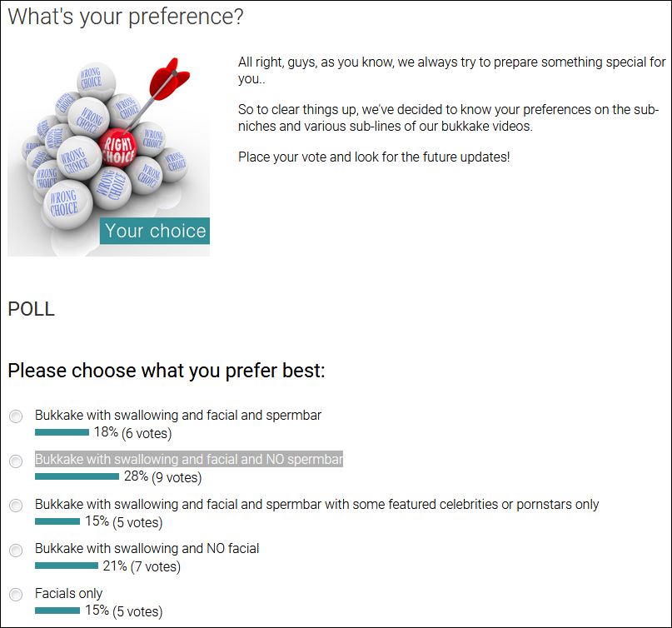Select the first poll option radio button
The width and height of the screenshot is (672, 628).
pyautogui.click(x=16, y=416)
